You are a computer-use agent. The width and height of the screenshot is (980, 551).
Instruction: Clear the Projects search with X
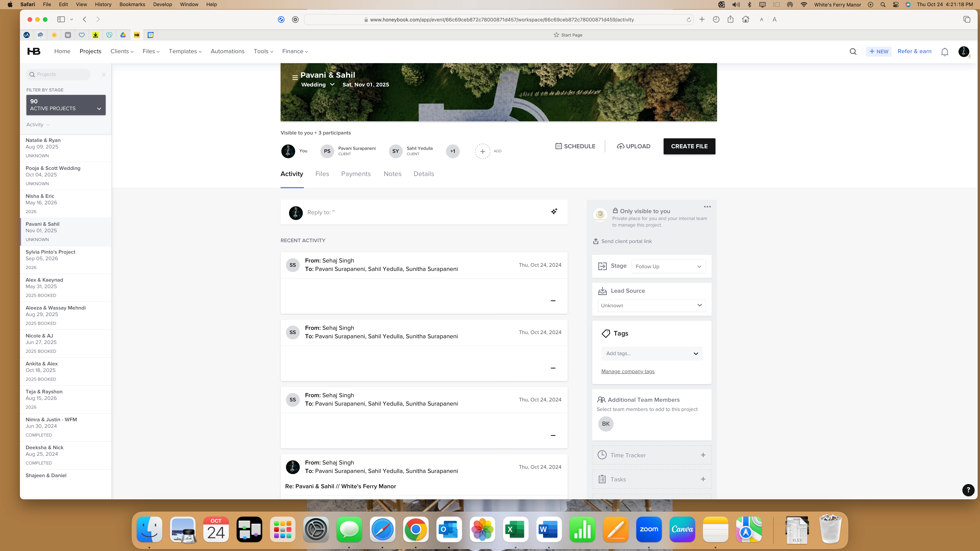point(104,75)
